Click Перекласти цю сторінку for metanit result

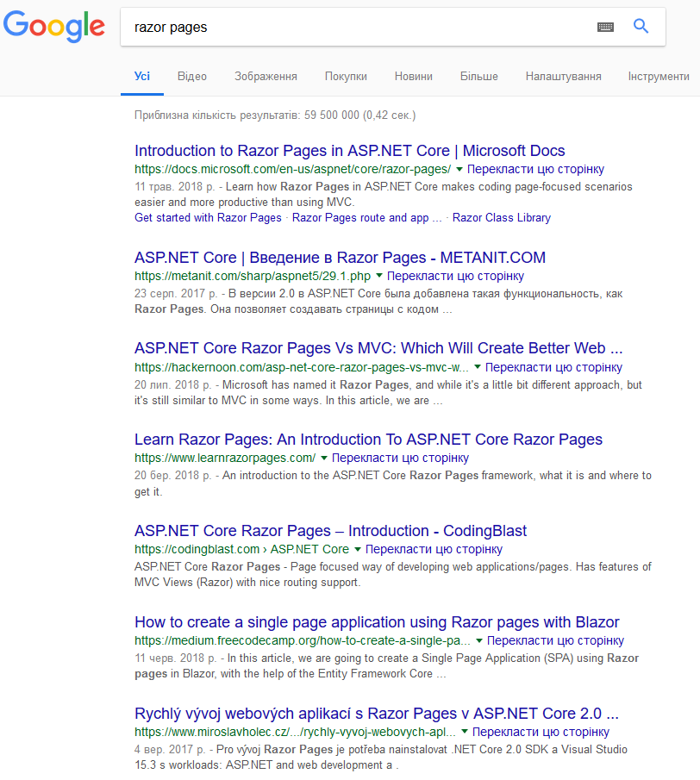click(x=455, y=276)
